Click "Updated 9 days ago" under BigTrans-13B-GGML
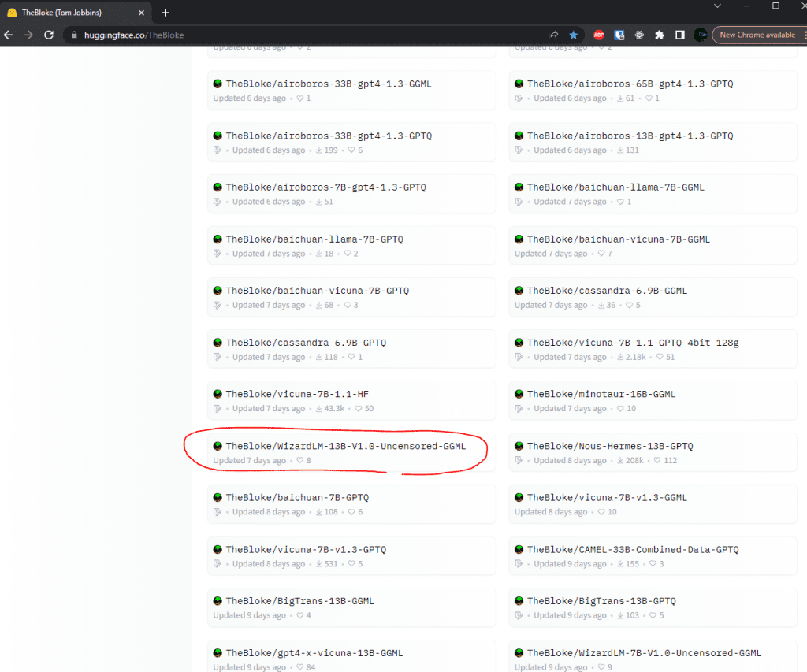807x672 pixels. point(250,615)
